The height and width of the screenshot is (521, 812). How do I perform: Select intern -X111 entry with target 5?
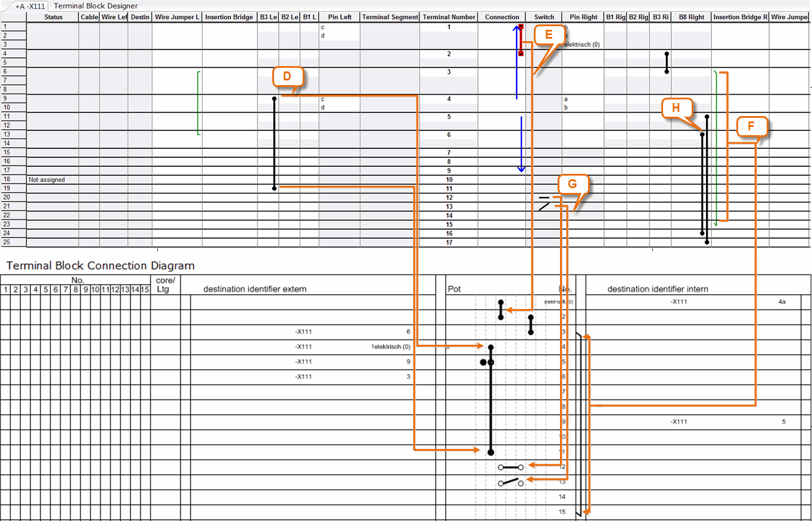[727, 422]
